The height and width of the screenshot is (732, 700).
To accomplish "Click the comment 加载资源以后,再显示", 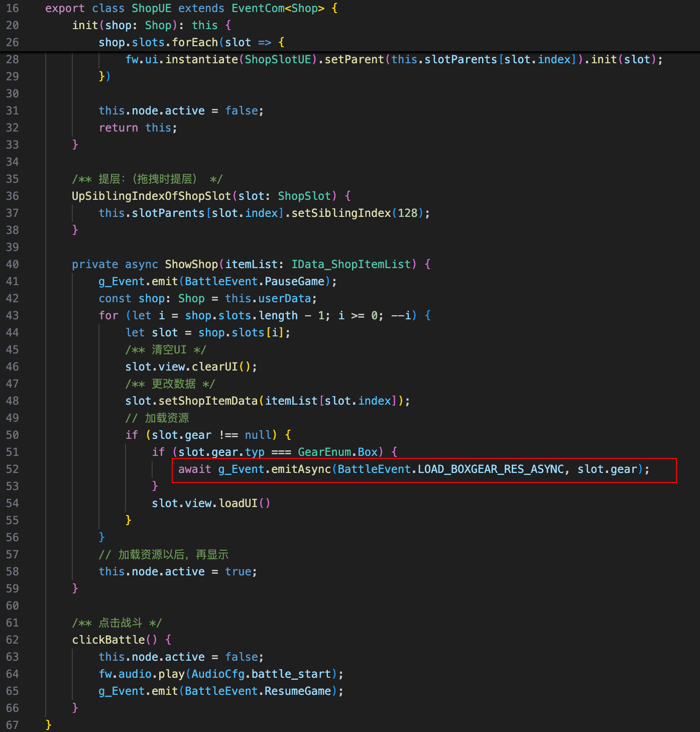I will point(164,554).
